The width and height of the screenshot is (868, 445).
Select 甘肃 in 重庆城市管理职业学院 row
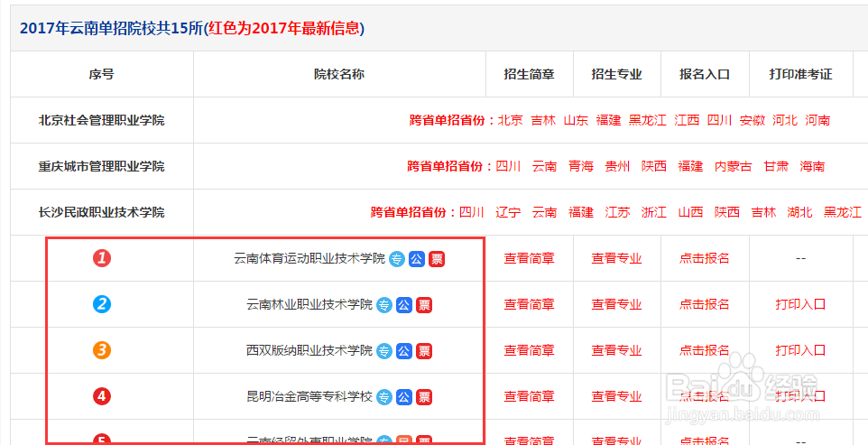[776, 166]
